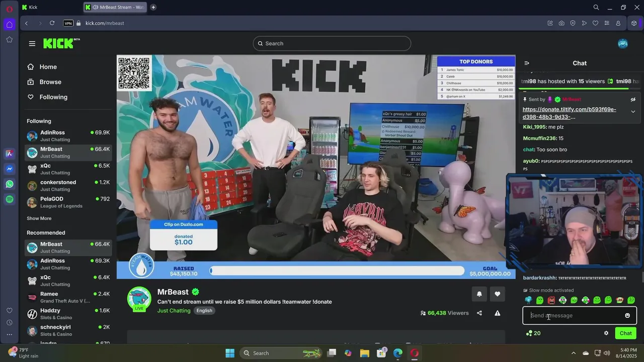Expand the pinned message chevron
Screen dimensions: 644x362
pos(633,112)
